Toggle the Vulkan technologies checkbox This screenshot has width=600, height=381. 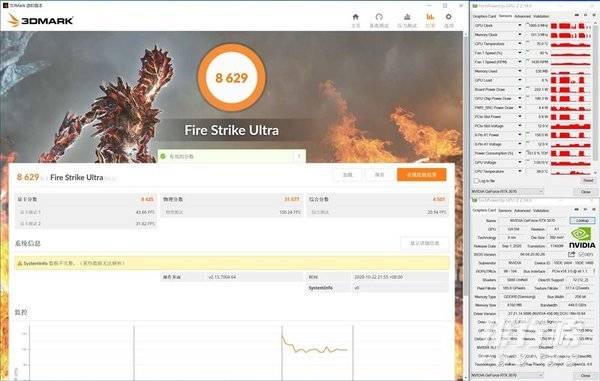click(501, 364)
